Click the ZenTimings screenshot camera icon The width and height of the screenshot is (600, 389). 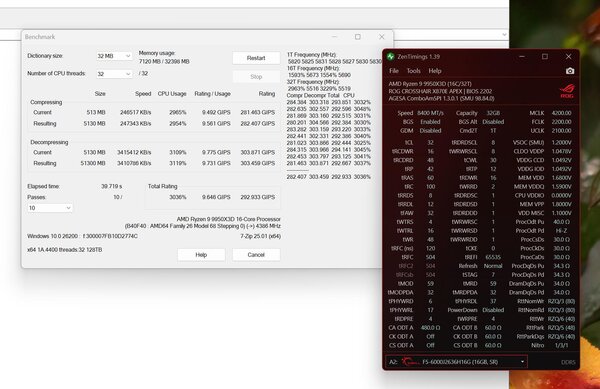[x=569, y=71]
